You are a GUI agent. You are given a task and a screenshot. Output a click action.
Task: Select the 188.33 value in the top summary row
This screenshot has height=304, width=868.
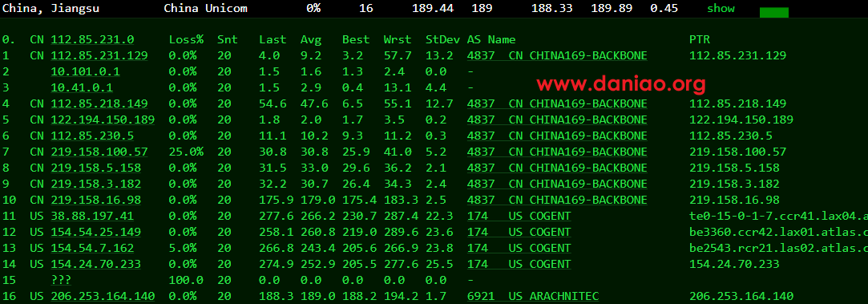pos(552,8)
